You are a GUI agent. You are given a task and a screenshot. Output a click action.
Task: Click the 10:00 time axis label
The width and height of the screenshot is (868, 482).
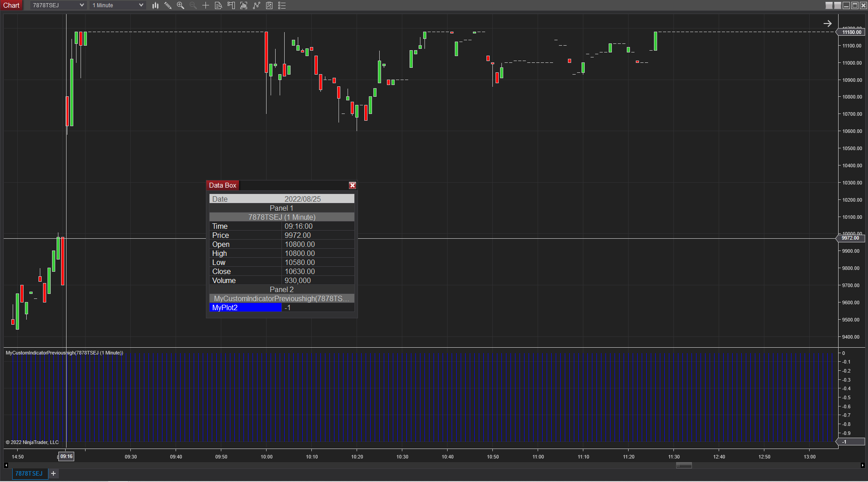267,457
